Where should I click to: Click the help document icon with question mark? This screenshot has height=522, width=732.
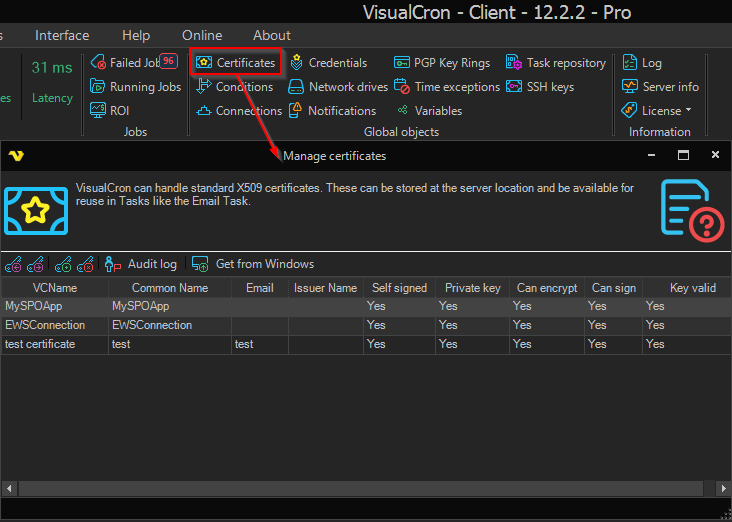pyautogui.click(x=691, y=210)
